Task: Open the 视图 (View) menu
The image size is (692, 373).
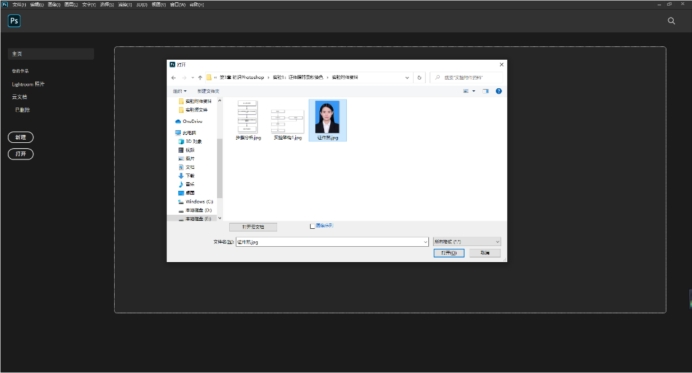Action: click(x=158, y=4)
